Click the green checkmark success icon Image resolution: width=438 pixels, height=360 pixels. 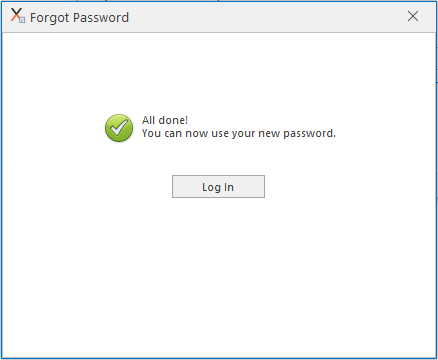[x=119, y=128]
